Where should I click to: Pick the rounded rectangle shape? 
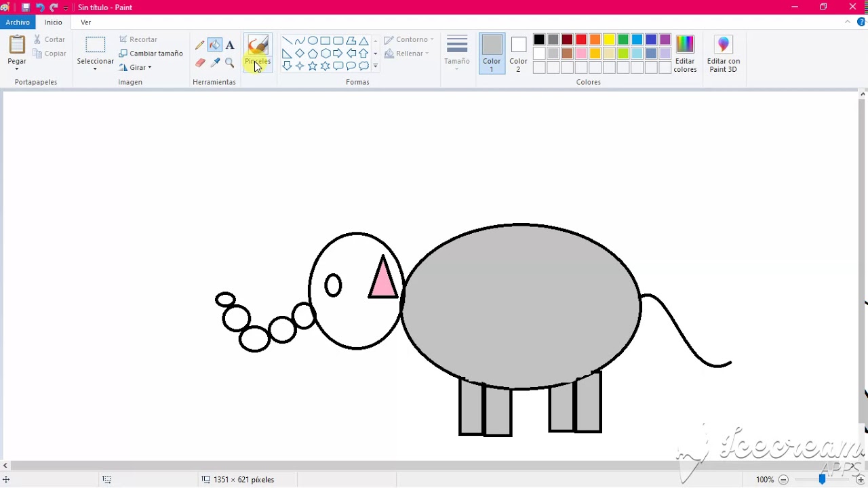tap(338, 41)
